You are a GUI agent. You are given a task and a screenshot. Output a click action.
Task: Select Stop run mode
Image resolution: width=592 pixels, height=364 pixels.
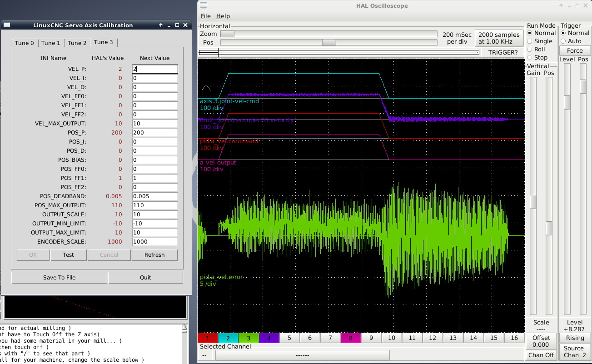(537, 58)
